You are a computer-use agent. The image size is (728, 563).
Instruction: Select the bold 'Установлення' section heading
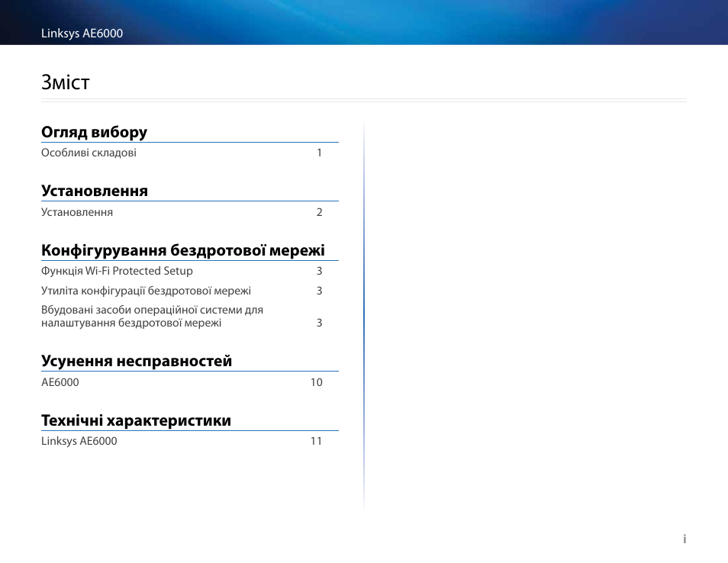click(95, 191)
